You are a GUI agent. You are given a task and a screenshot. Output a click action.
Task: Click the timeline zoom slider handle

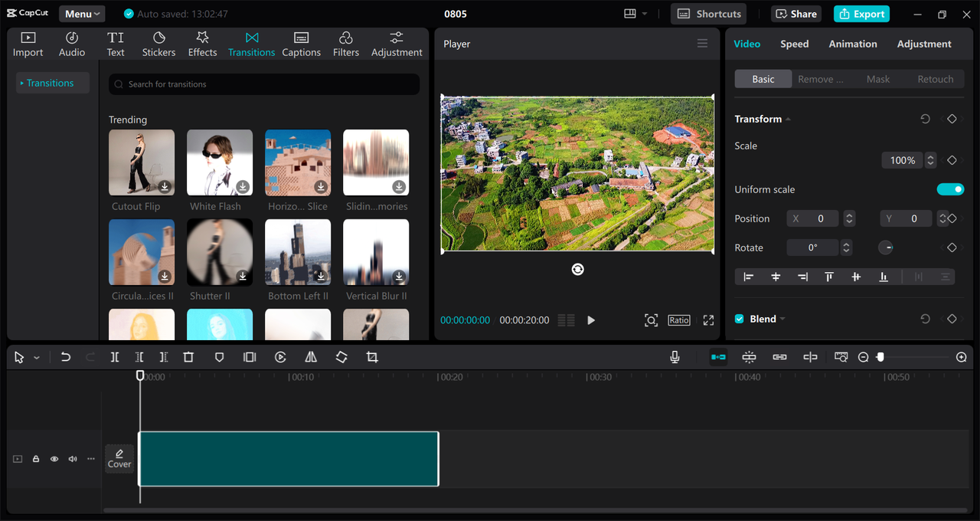click(x=880, y=357)
